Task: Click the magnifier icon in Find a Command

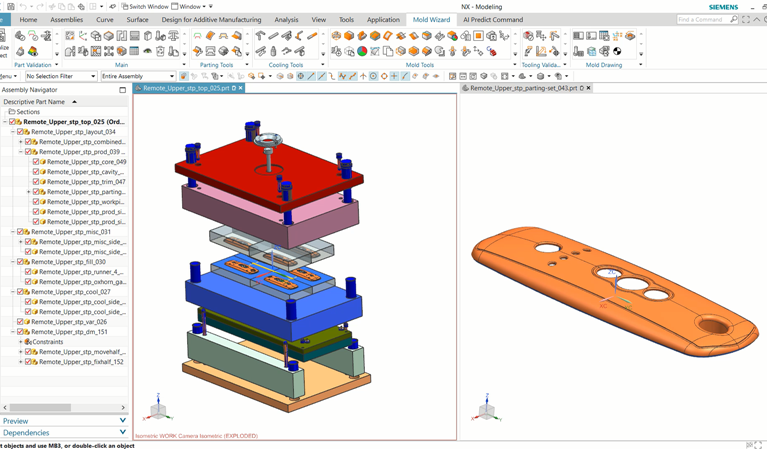Action: 733,19
